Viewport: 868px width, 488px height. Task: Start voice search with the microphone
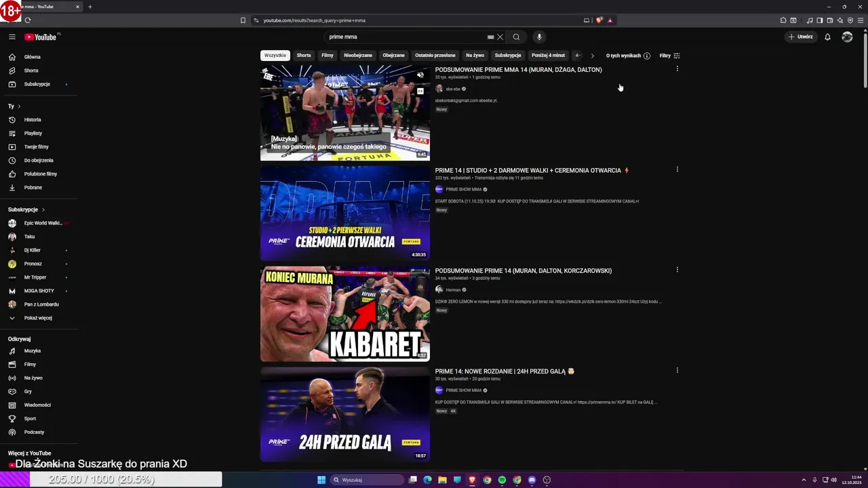[x=539, y=37]
